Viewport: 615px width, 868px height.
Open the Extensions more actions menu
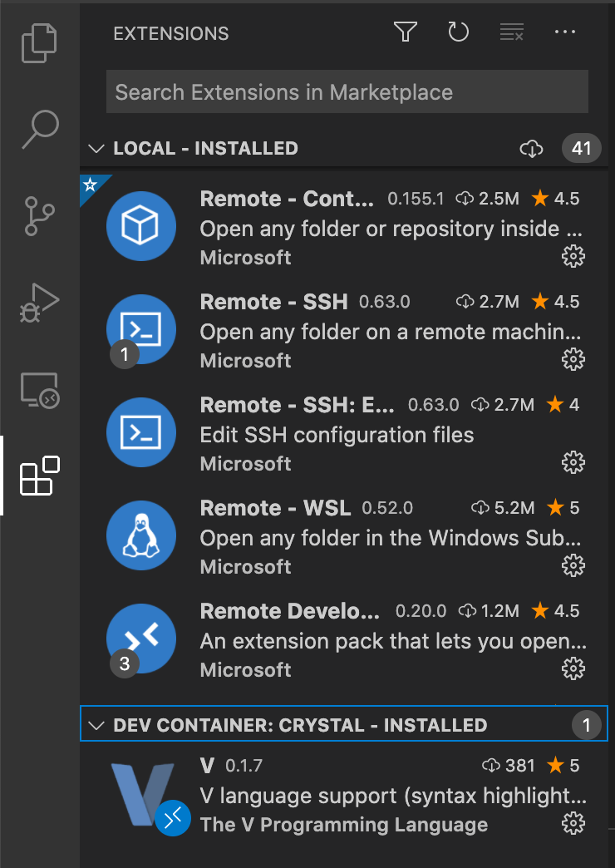(565, 32)
